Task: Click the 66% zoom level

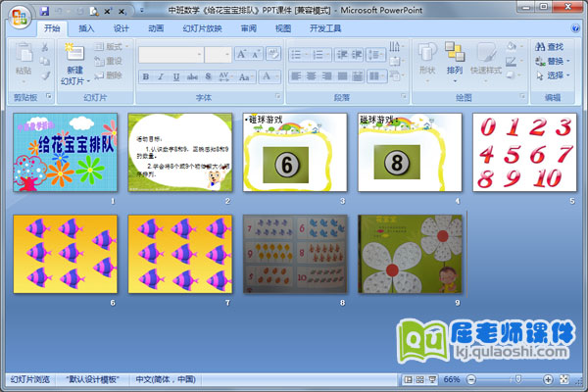Action: click(x=452, y=379)
